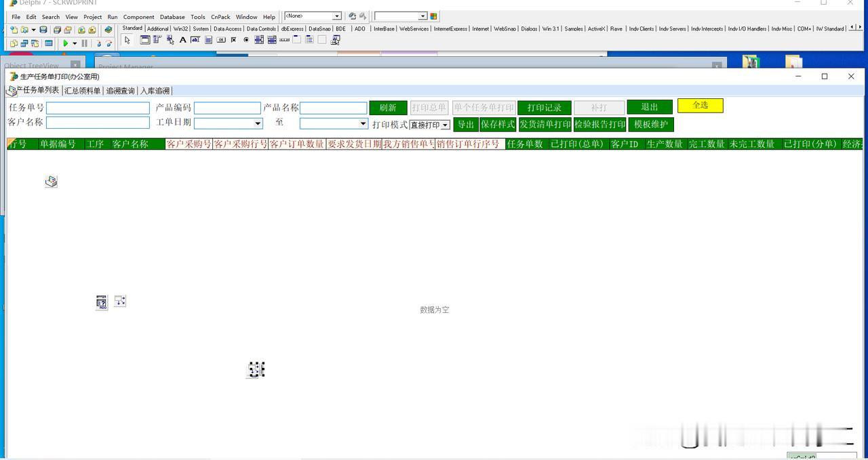Click the 打印记录 button
The height and width of the screenshot is (460, 868).
(x=544, y=108)
